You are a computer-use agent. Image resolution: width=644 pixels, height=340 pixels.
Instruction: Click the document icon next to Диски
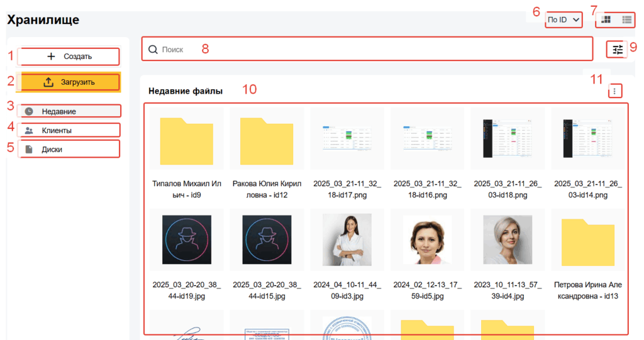(29, 149)
